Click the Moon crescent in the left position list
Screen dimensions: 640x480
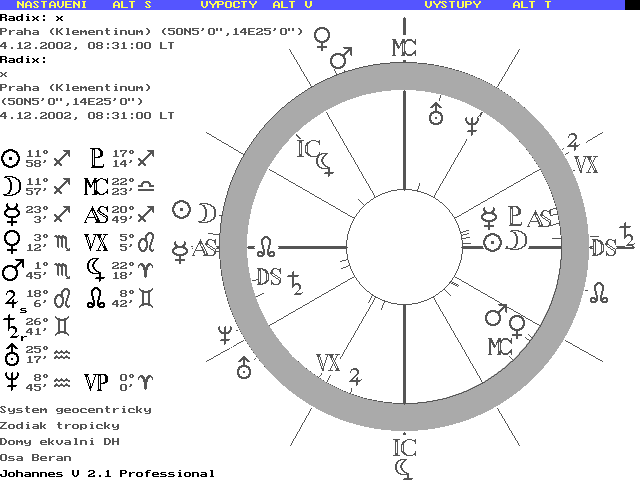tap(11, 185)
